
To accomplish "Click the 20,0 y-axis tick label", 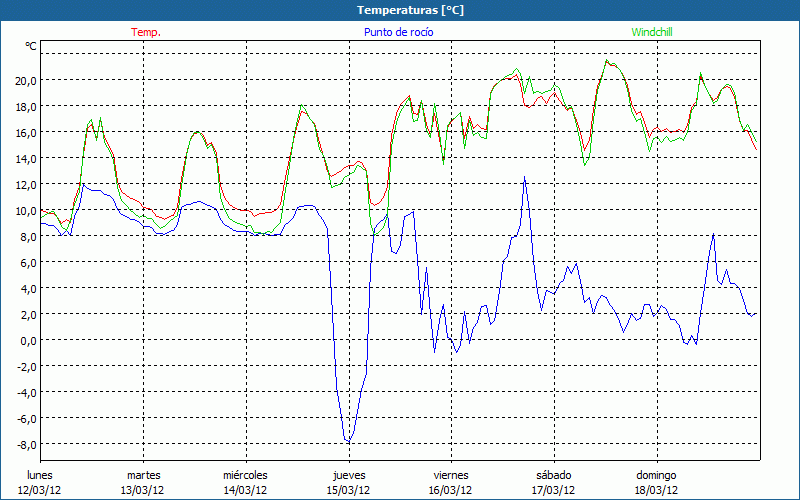I will point(24,80).
